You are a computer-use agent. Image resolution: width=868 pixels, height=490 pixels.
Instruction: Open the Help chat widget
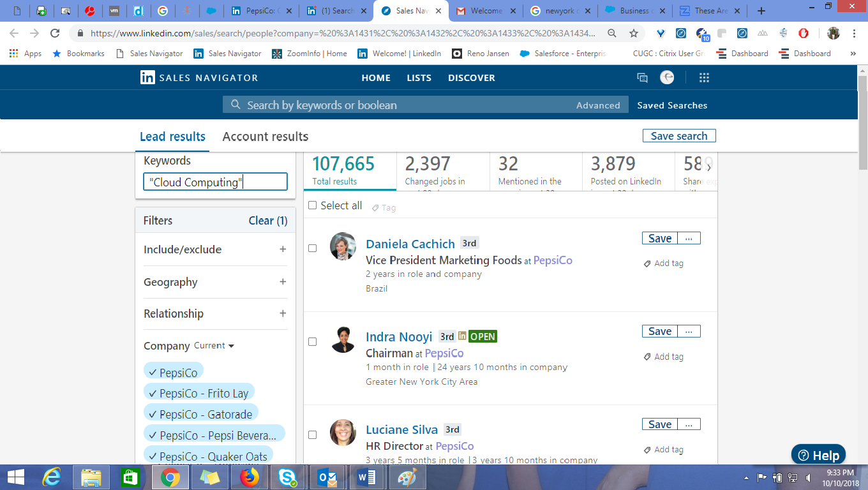pyautogui.click(x=818, y=456)
